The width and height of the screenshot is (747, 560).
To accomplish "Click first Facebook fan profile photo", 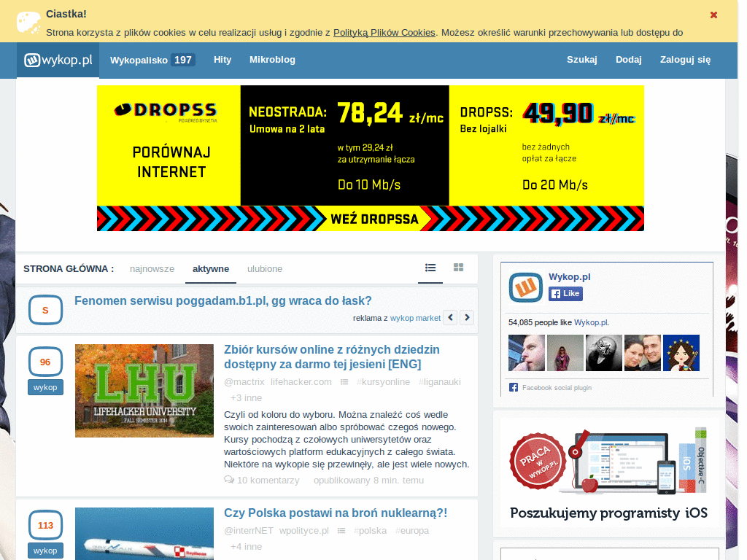I will [x=527, y=353].
